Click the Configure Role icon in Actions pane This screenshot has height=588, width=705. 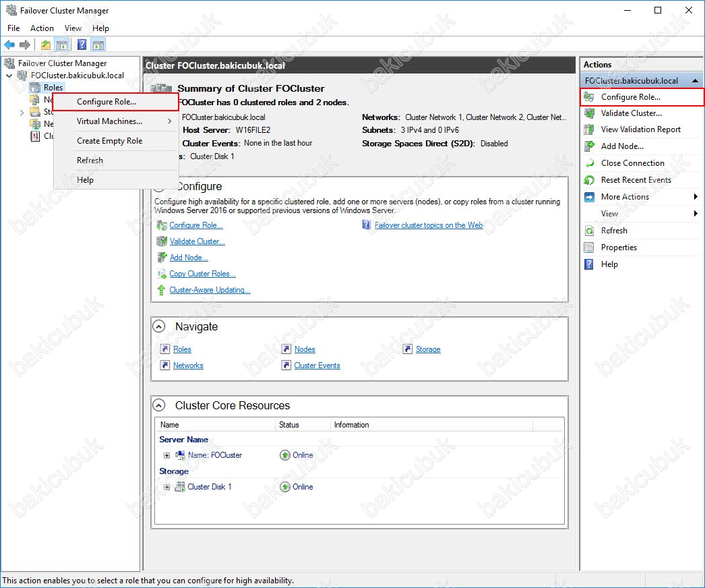click(589, 96)
